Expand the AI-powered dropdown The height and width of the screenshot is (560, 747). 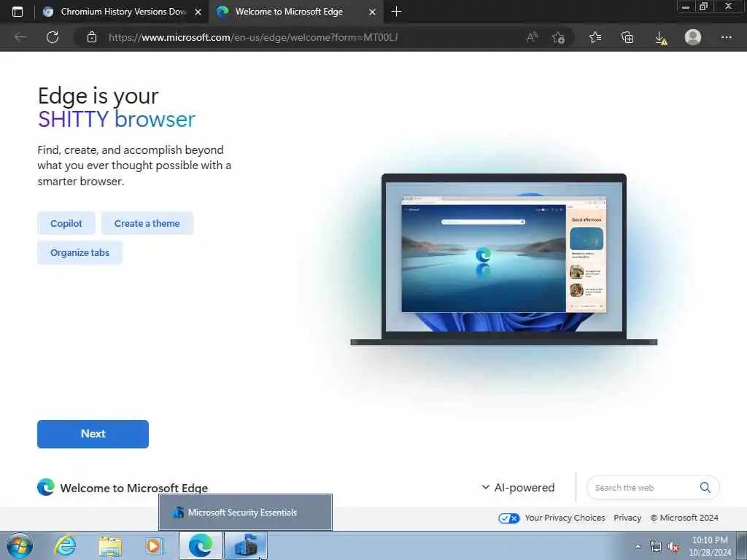pos(518,488)
